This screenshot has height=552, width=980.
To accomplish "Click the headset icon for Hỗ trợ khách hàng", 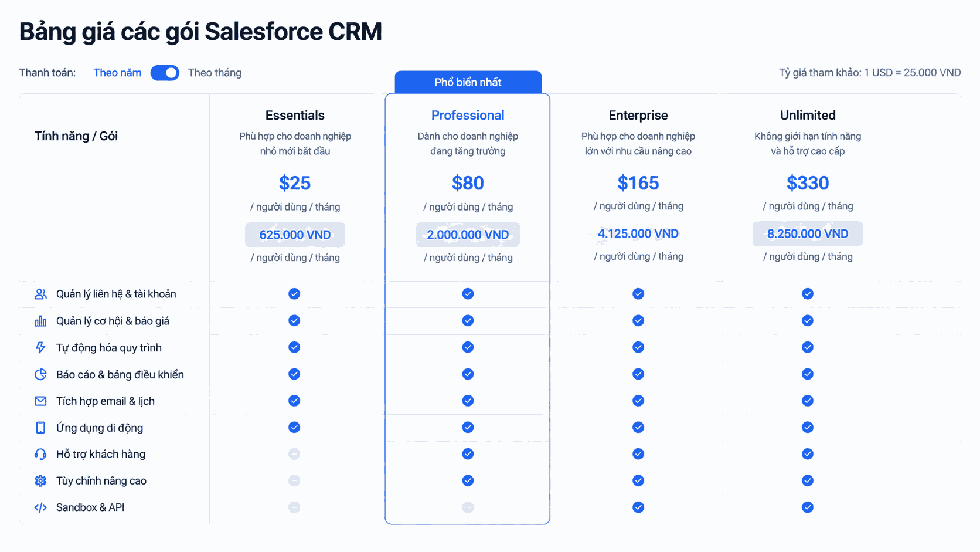I will (x=40, y=454).
